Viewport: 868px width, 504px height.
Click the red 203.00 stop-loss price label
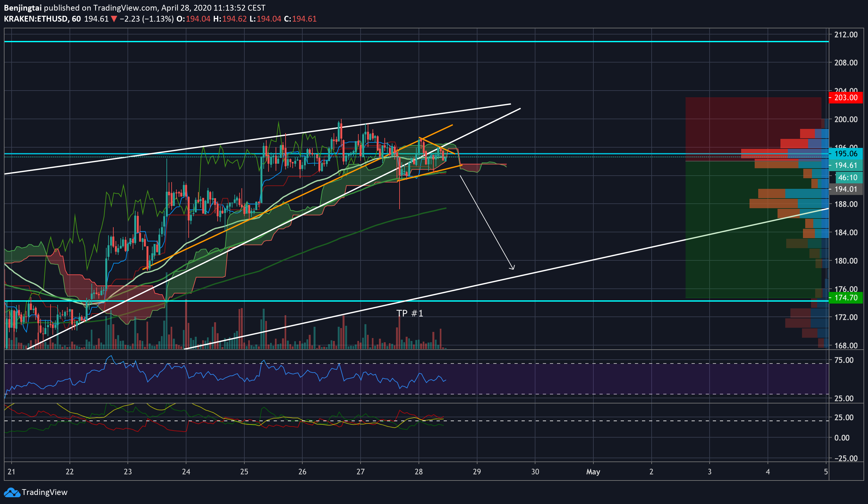(845, 98)
